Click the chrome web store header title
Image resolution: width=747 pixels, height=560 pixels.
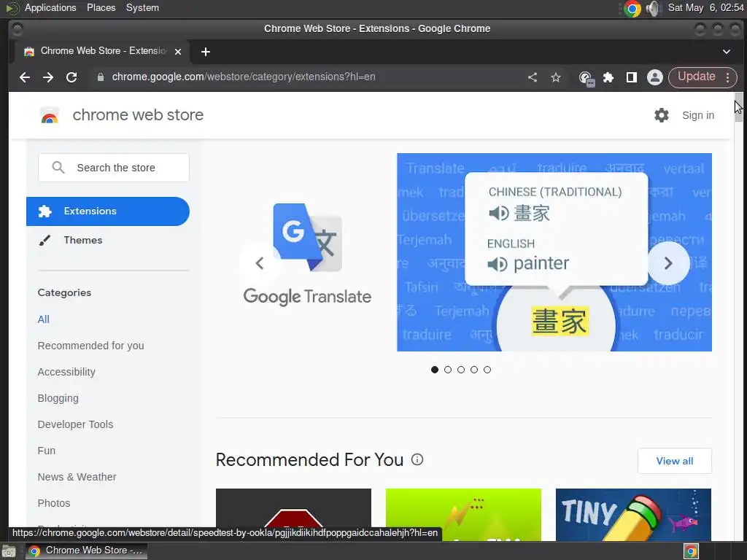[138, 114]
